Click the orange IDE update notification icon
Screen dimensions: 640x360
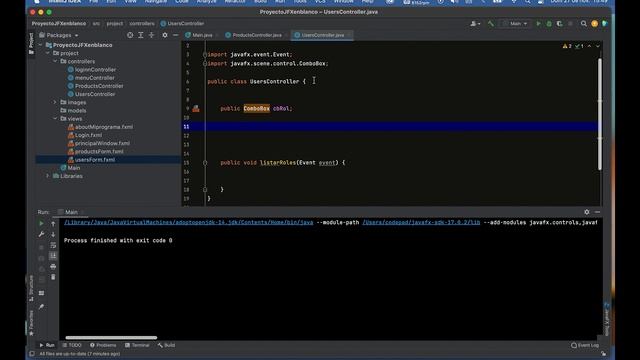pyautogui.click(x=594, y=24)
